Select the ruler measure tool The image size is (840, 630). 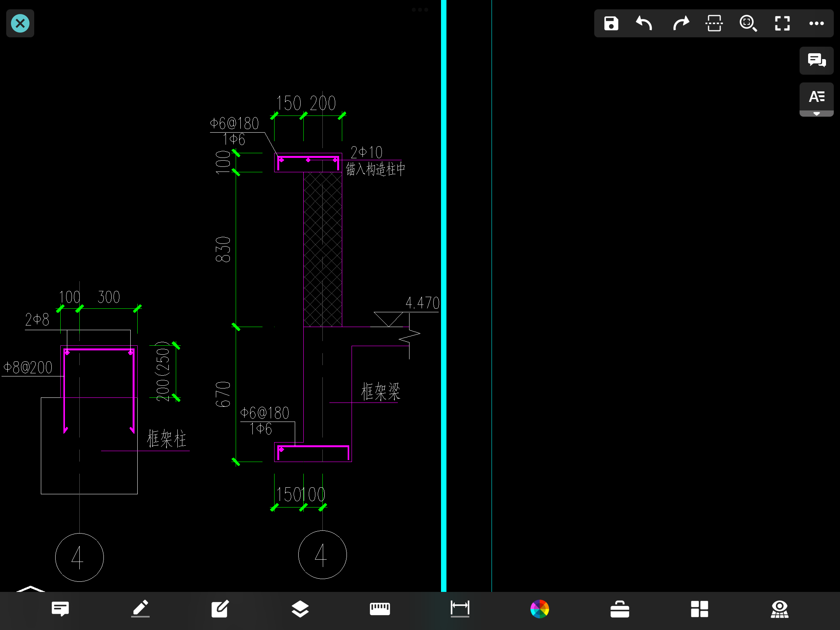[380, 609]
